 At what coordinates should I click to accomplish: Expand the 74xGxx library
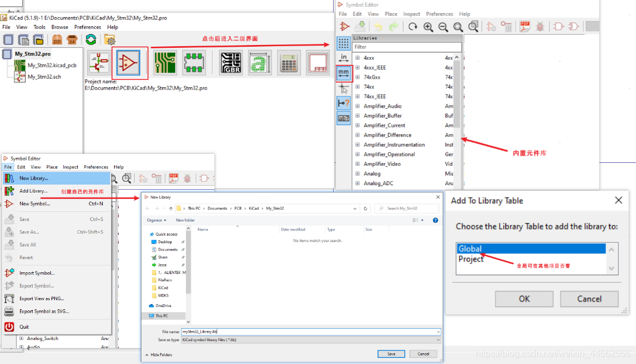tap(357, 77)
